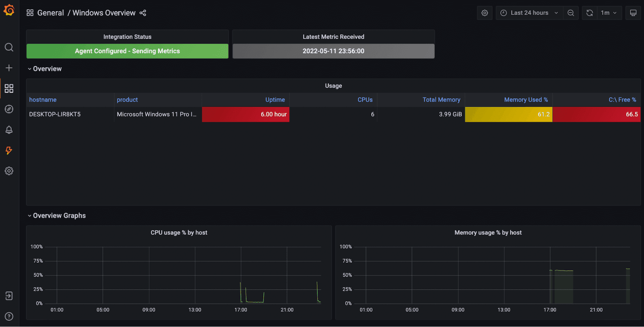This screenshot has height=327, width=644.
Task: Open the search magnifier in sidebar
Action: coord(9,47)
